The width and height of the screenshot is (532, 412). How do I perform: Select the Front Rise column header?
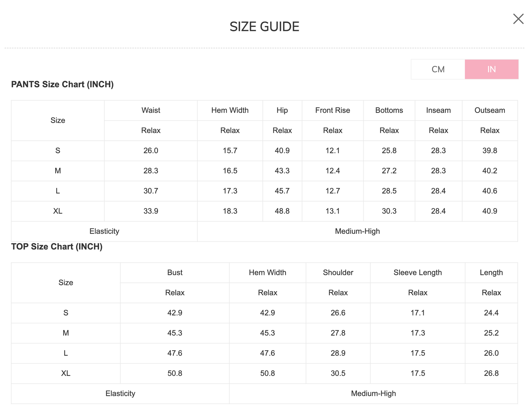coord(332,110)
